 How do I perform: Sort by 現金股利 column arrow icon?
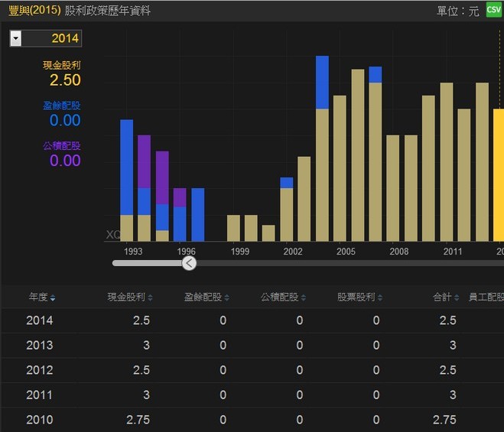151,297
